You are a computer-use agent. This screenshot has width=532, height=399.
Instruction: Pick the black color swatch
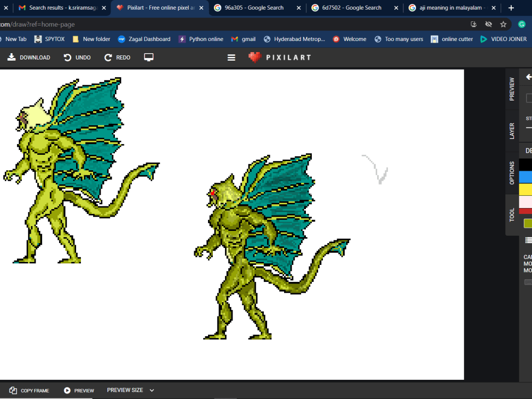coord(526,164)
